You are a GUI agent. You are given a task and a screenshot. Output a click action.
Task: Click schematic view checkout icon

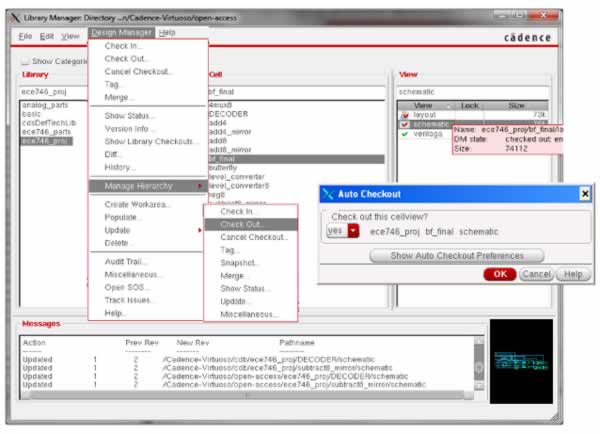(405, 124)
